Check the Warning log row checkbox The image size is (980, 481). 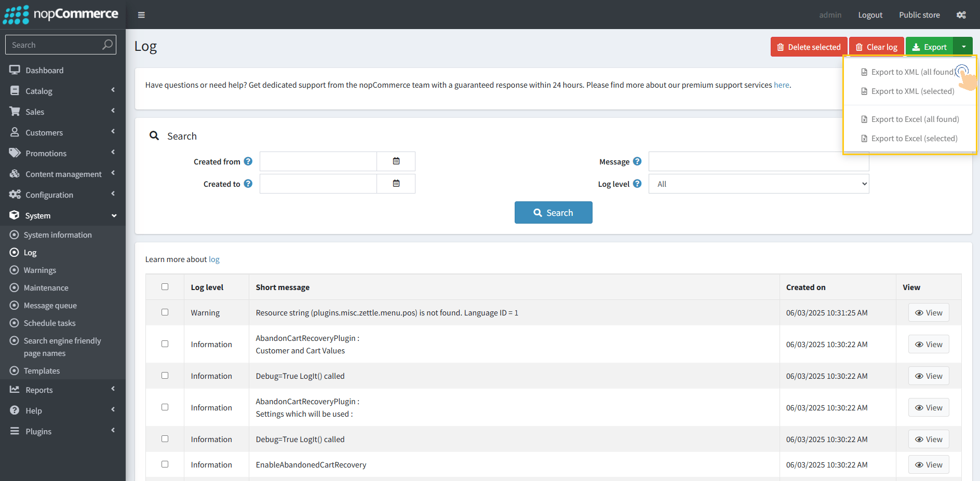click(165, 312)
